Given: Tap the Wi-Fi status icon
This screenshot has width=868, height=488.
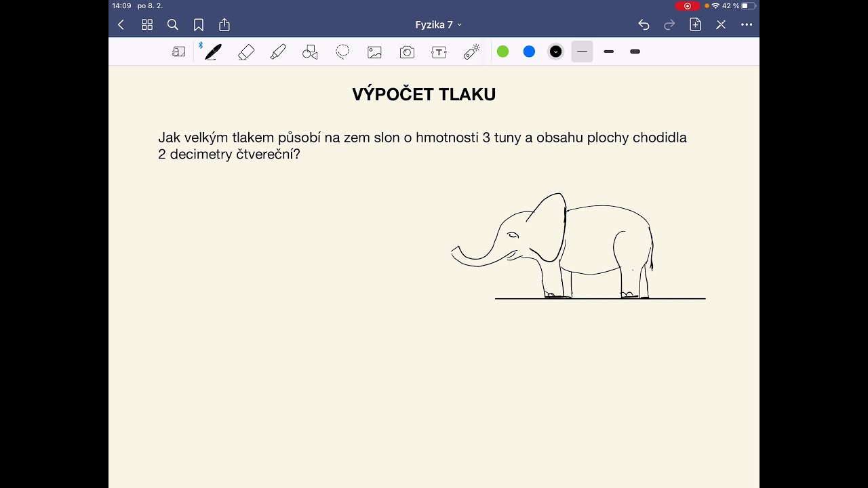Looking at the screenshot, I should tap(715, 6).
